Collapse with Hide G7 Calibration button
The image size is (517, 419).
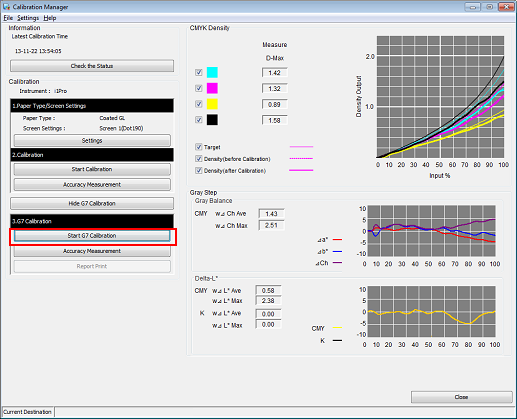coord(92,203)
